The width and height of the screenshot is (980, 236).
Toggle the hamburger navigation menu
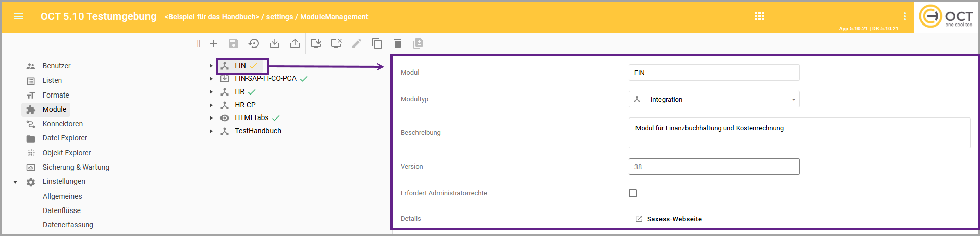(x=18, y=16)
